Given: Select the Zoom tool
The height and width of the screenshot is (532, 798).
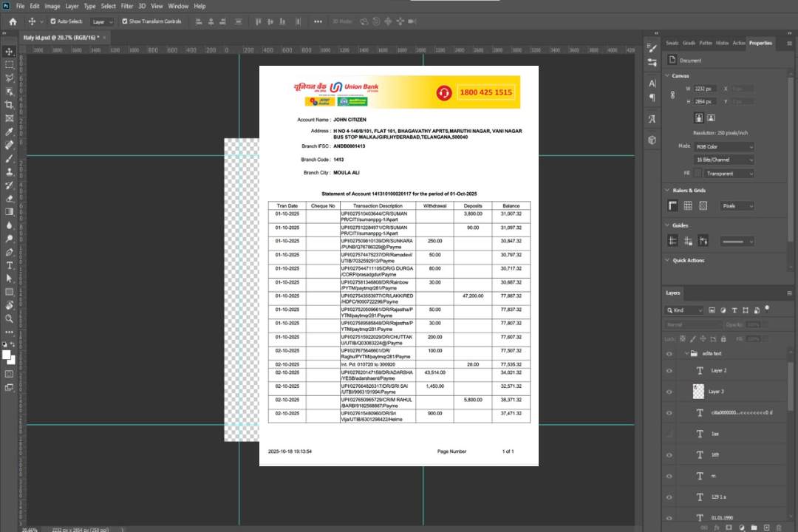Looking at the screenshot, I should pyautogui.click(x=9, y=318).
